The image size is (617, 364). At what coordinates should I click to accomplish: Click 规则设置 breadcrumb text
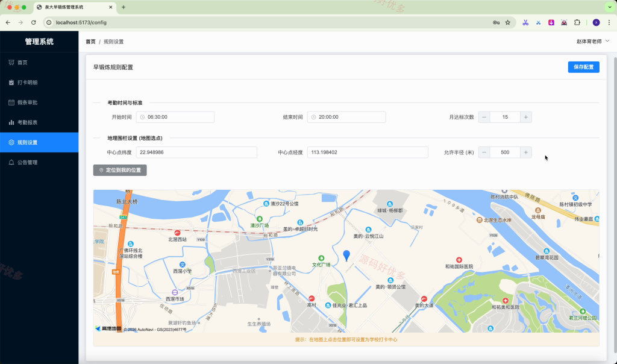tap(113, 42)
